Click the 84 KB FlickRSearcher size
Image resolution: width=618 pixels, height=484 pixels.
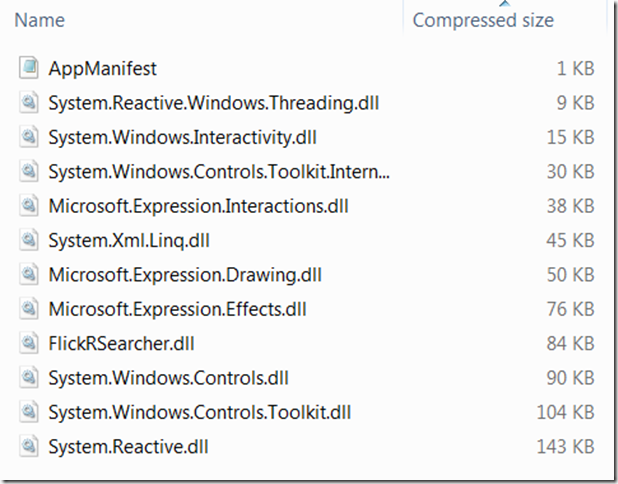click(570, 343)
